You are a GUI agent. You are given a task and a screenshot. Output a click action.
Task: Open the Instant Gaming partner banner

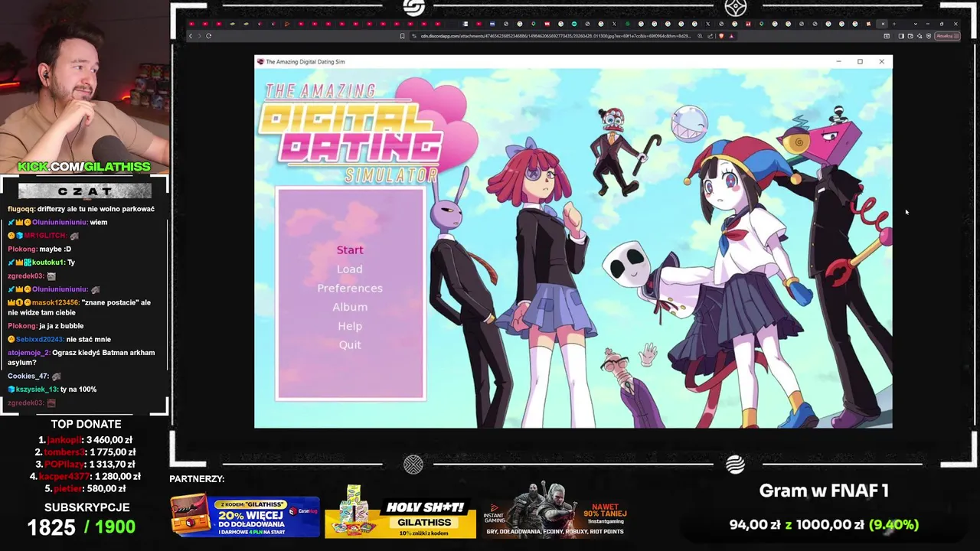pyautogui.click(x=556, y=510)
